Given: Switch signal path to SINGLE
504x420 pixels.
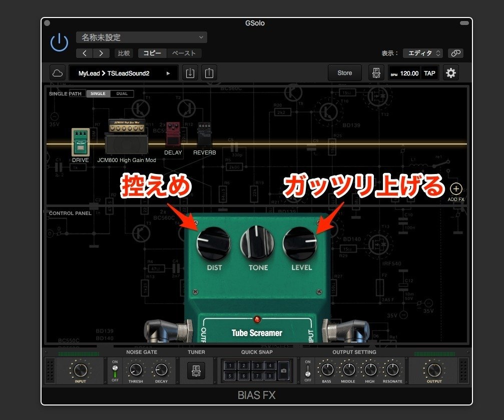Looking at the screenshot, I should (x=98, y=93).
